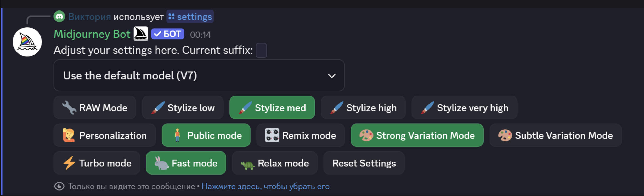
Task: Toggle Public mode off
Action: (x=206, y=135)
